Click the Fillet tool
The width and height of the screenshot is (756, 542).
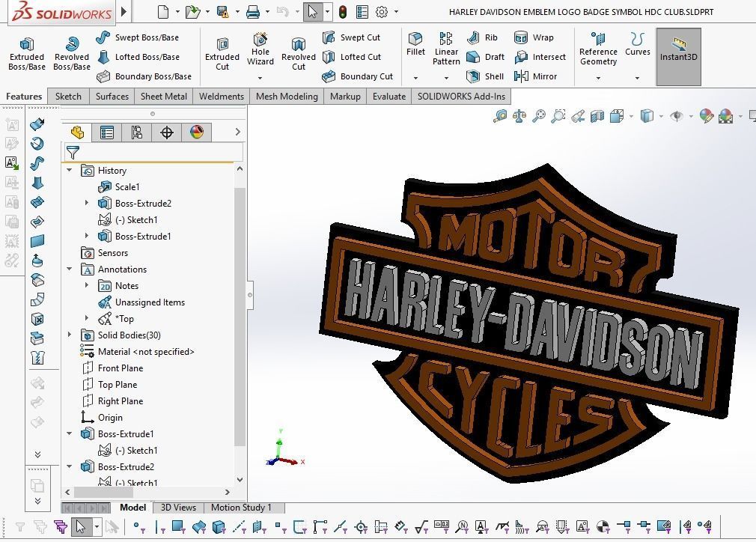pyautogui.click(x=415, y=44)
